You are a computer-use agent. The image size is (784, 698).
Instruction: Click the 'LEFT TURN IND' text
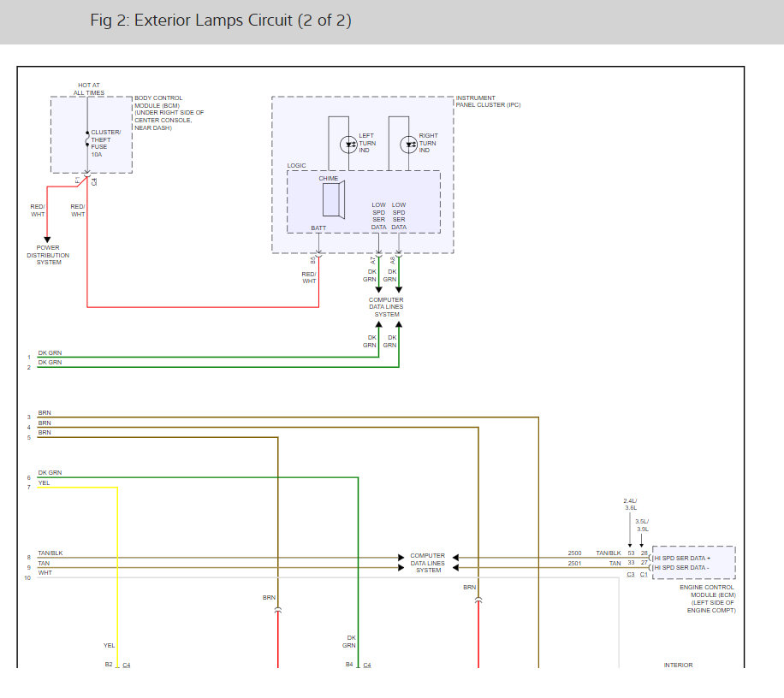pyautogui.click(x=367, y=143)
